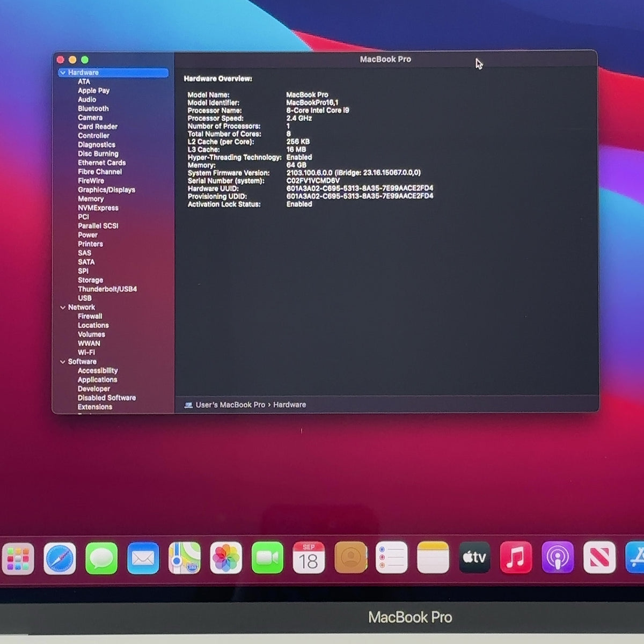Select Card Reader in sidebar
This screenshot has height=644, width=644.
point(97,127)
